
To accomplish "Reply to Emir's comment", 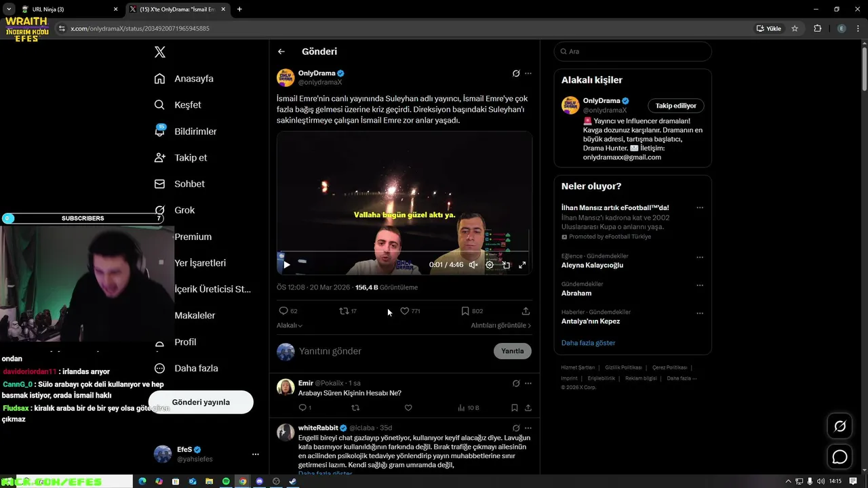I will [304, 408].
